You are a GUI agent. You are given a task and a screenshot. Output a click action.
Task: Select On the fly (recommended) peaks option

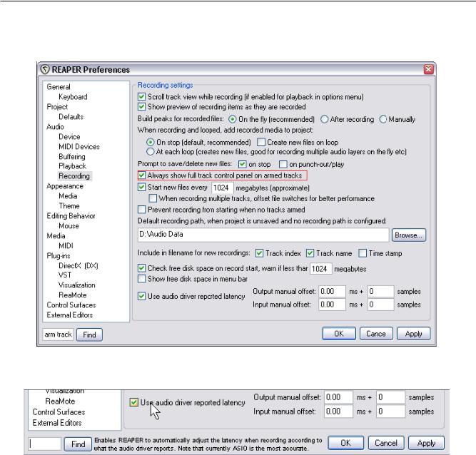[232, 119]
